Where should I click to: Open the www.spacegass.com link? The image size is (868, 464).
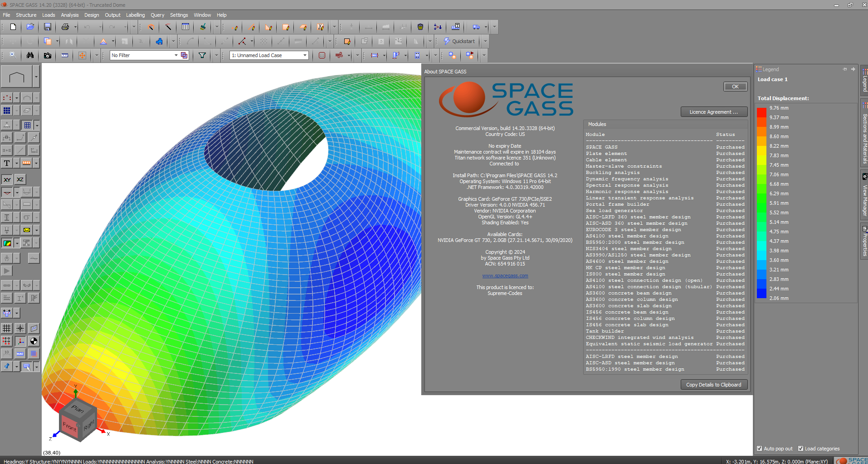pos(505,275)
